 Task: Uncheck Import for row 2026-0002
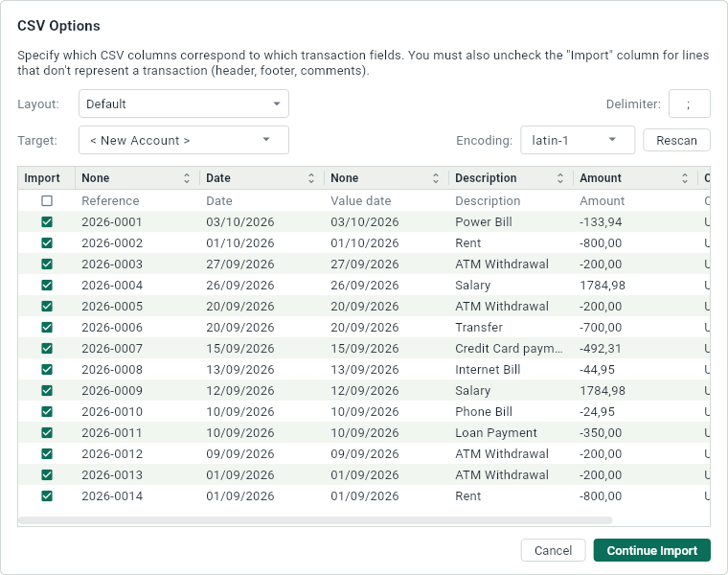47,242
